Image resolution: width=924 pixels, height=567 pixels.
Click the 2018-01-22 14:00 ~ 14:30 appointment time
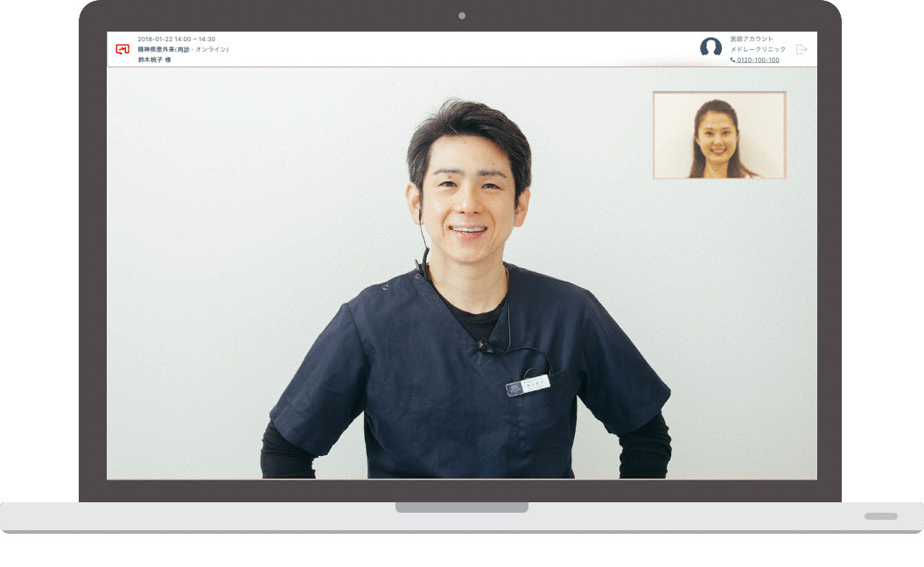tap(176, 39)
